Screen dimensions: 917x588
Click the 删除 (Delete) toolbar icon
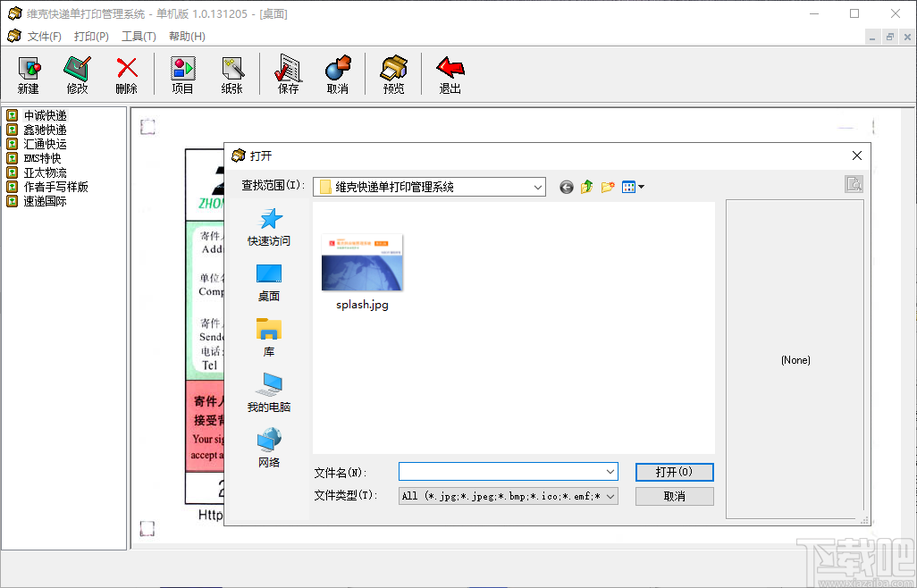(x=126, y=73)
